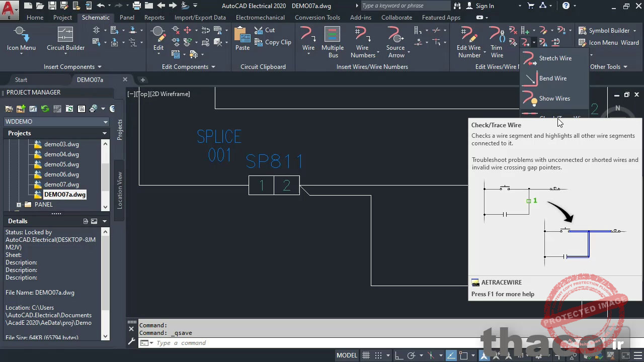Viewport: 644px width, 362px height.
Task: Toggle snap mode dots in status bar
Action: pos(378,355)
